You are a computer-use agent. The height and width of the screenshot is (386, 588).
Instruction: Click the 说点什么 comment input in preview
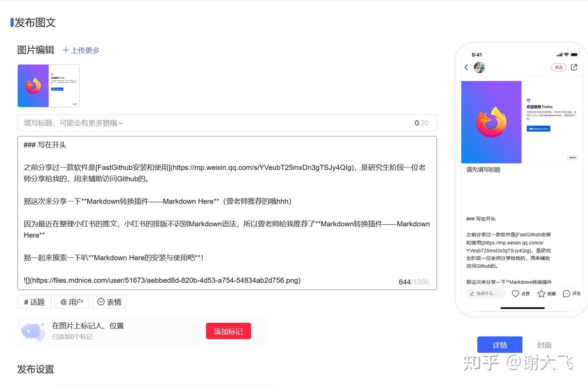tap(486, 293)
